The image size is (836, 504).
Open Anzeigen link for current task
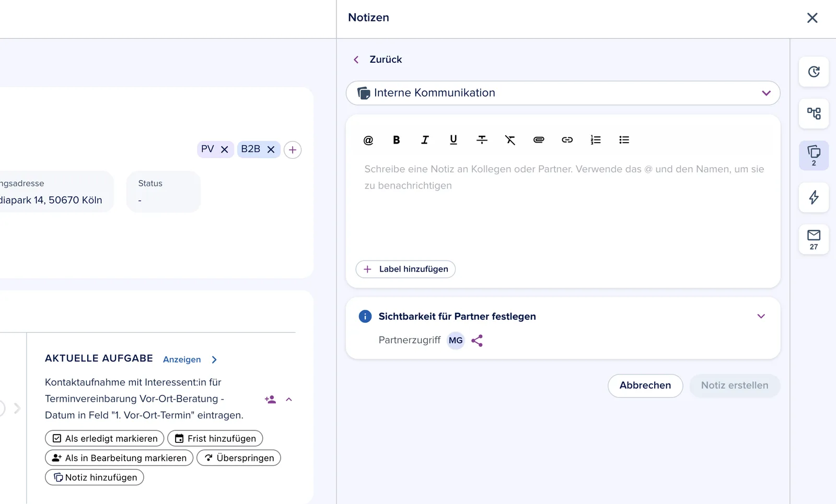[182, 359]
